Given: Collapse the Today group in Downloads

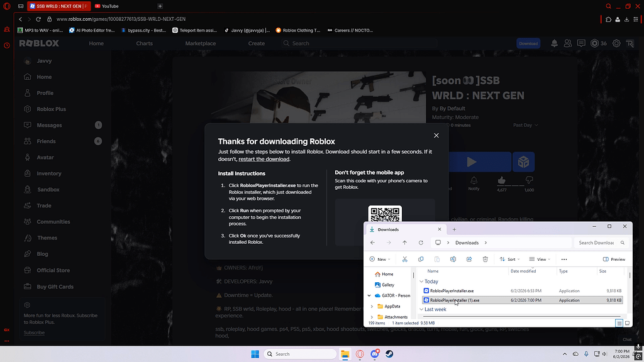Looking at the screenshot, I should coord(421,282).
